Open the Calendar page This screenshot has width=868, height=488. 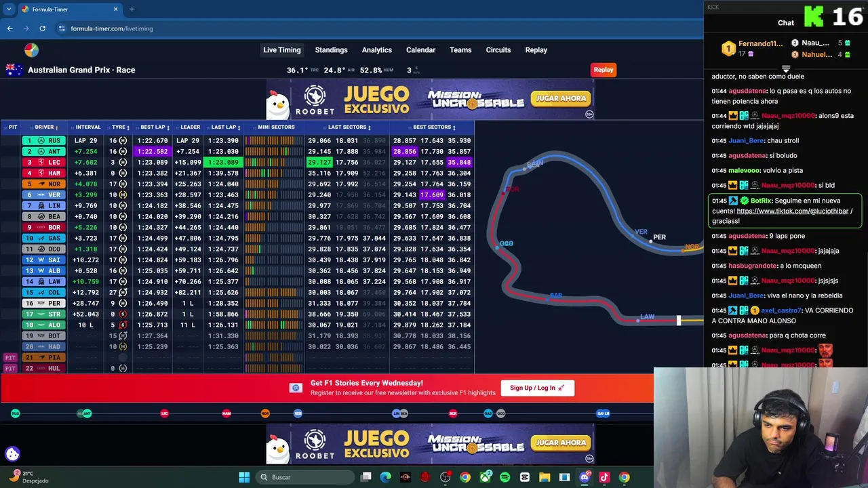pyautogui.click(x=420, y=49)
